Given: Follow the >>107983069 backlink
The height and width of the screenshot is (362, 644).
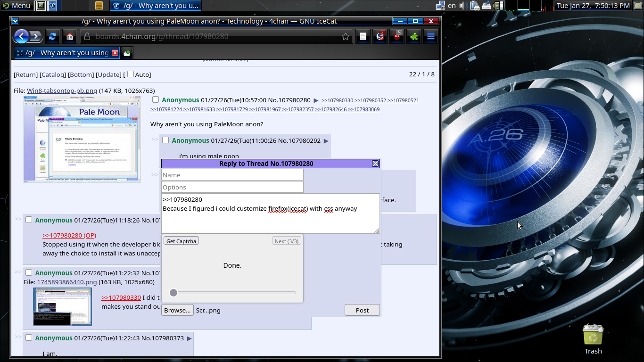Looking at the screenshot, I should coord(363,109).
